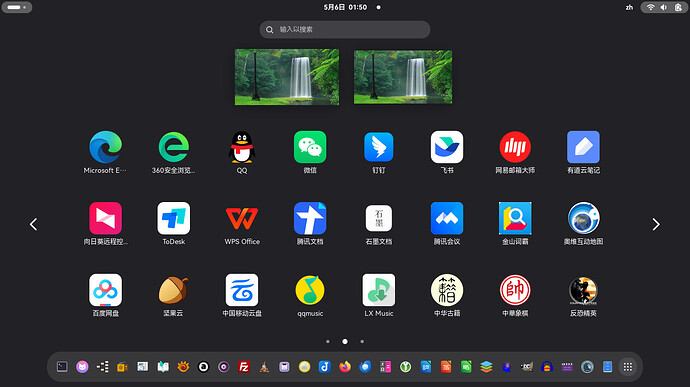Launch the blue LibreOffice Writer dock icon
Image resolution: width=690 pixels, height=387 pixels.
point(426,367)
